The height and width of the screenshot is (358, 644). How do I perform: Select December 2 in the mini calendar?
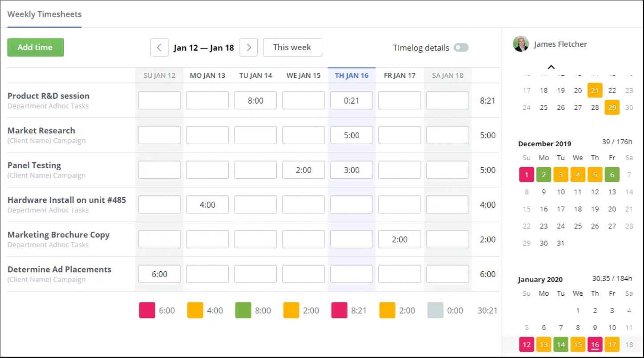543,175
